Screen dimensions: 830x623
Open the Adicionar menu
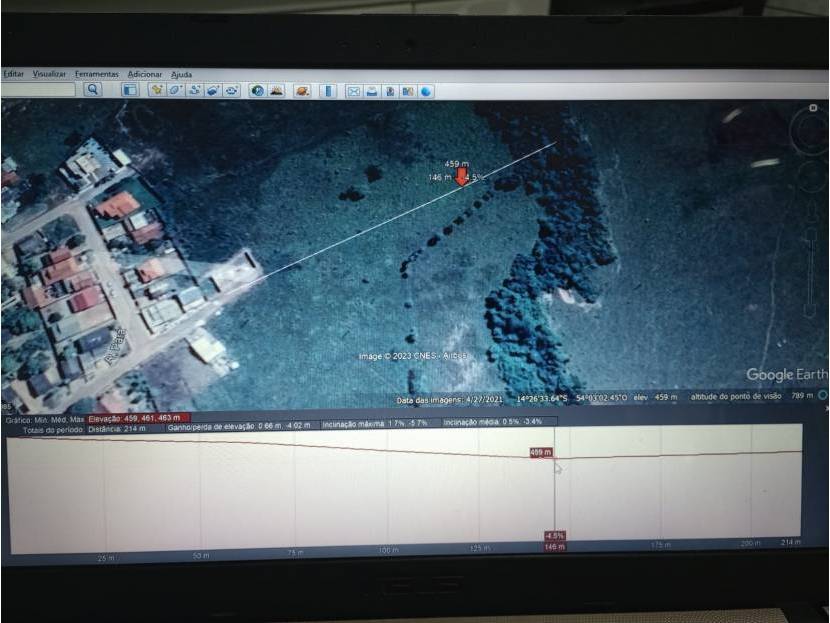point(145,75)
